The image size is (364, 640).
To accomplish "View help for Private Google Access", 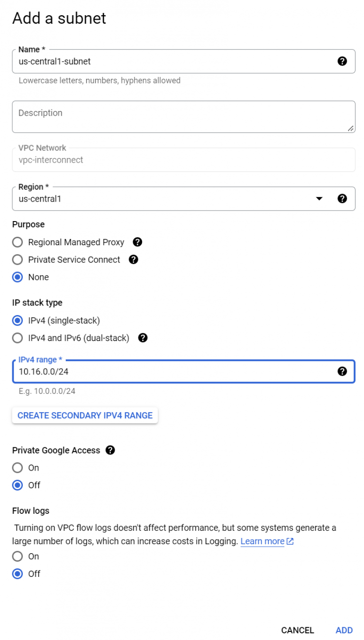I will coord(110,450).
